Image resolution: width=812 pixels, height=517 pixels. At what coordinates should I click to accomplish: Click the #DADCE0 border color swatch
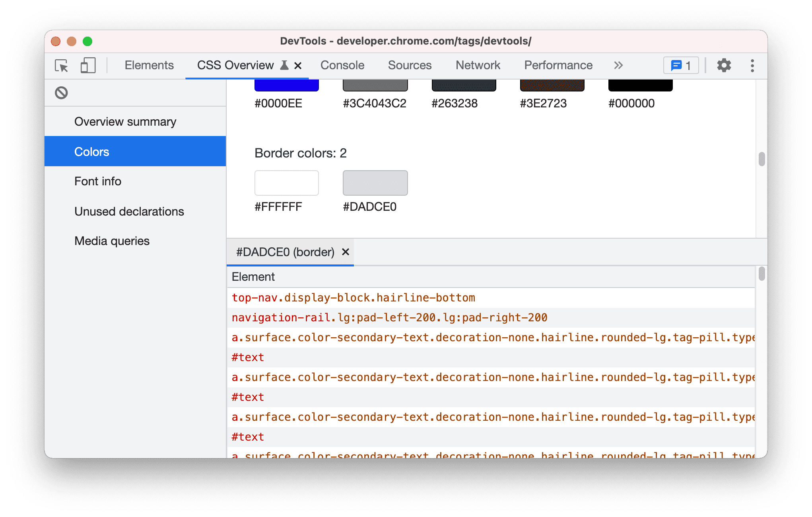[x=375, y=183]
